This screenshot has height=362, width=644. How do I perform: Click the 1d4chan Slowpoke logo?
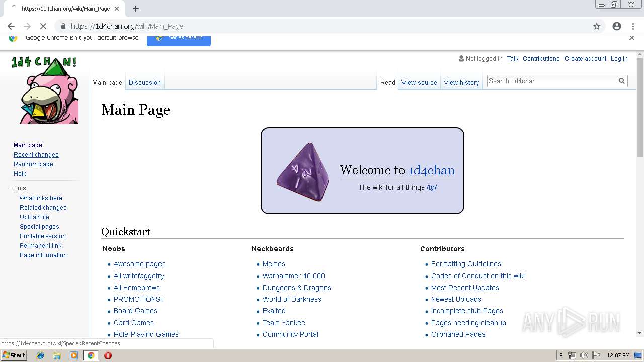click(45, 90)
